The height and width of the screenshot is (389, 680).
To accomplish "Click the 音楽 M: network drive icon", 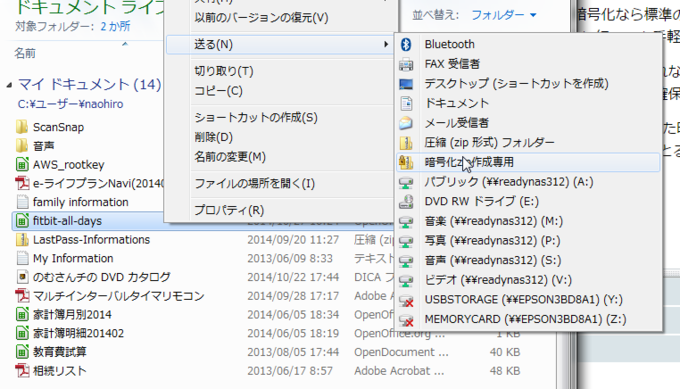I will click(x=406, y=222).
